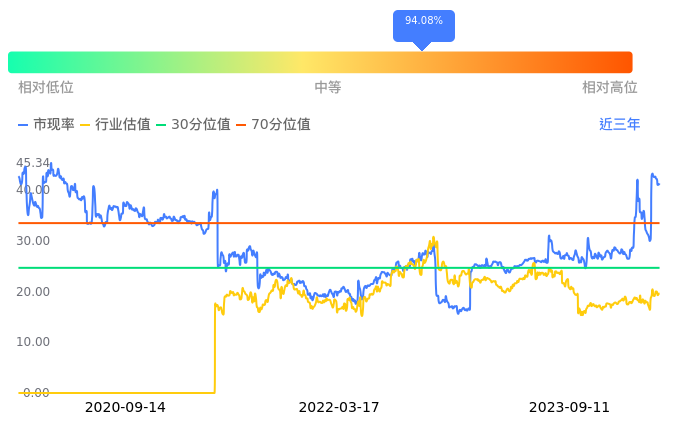The width and height of the screenshot is (686, 442).
Task: Click the green 30分位值 legend line marker
Action: [x=162, y=125]
